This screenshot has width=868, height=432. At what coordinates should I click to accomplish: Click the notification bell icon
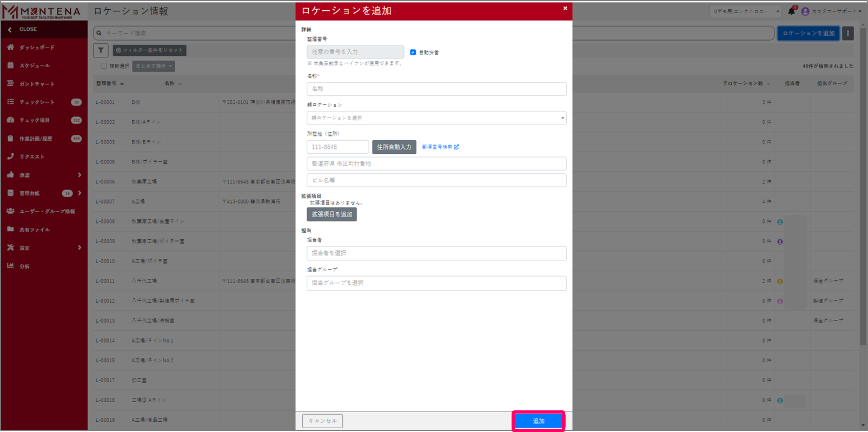click(791, 11)
